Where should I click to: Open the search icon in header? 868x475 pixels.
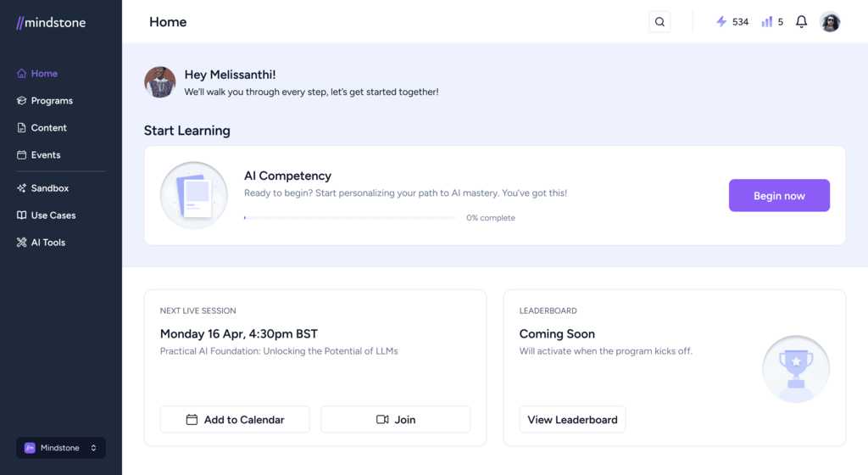659,22
